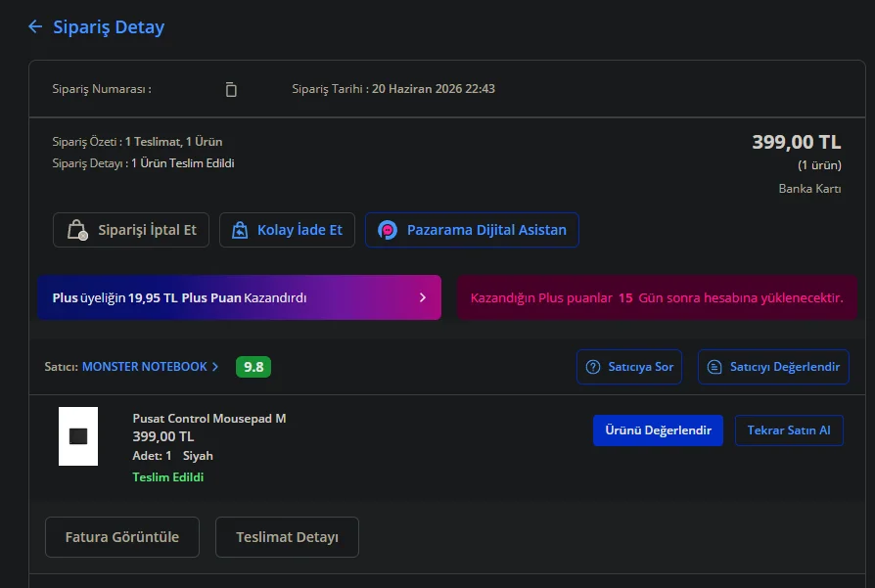Click the bag icon in Siparişi İptal Et
875x588 pixels.
pyautogui.click(x=77, y=230)
